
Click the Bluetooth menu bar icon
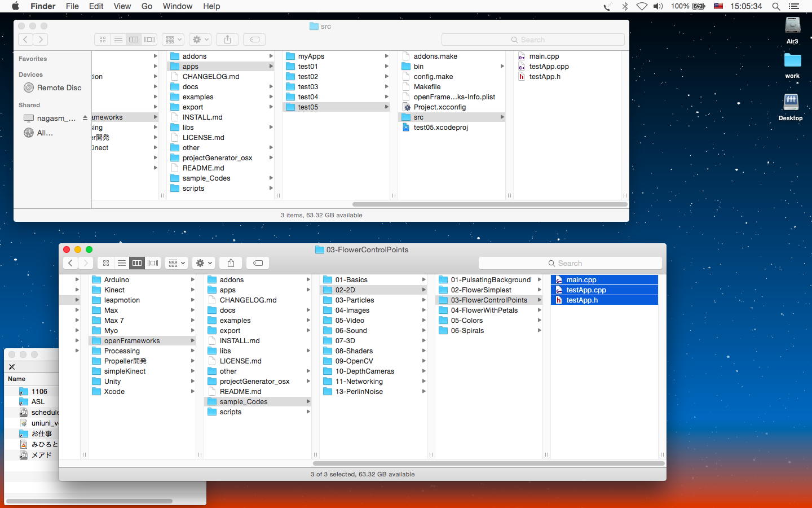click(625, 6)
